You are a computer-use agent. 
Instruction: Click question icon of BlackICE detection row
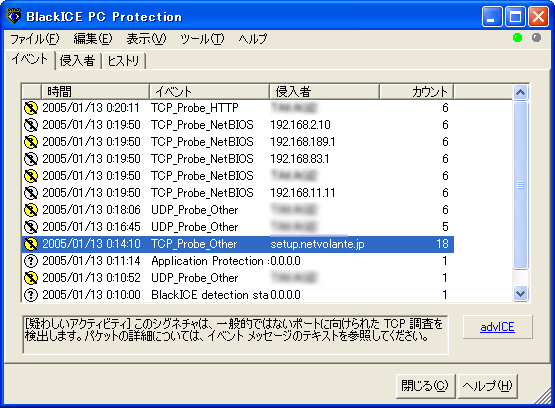coord(31,295)
